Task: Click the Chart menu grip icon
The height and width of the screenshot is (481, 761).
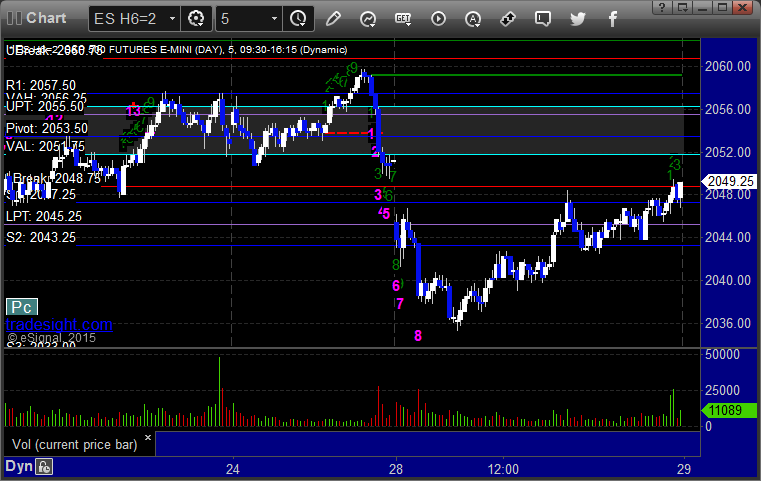Action: [15, 18]
